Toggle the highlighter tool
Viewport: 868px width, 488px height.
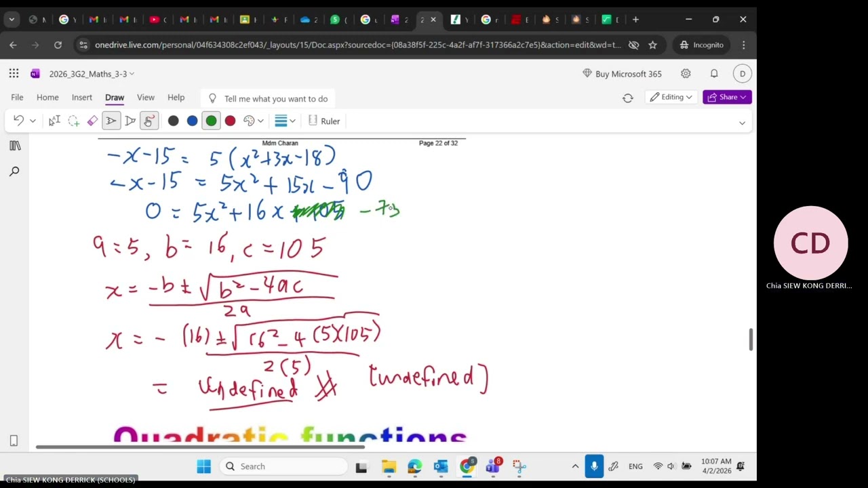tap(130, 121)
